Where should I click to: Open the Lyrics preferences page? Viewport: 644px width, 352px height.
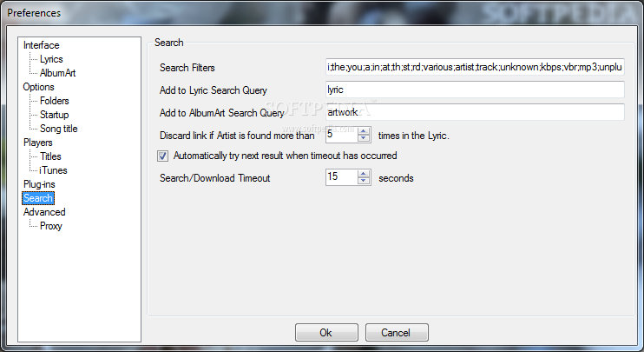[51, 59]
